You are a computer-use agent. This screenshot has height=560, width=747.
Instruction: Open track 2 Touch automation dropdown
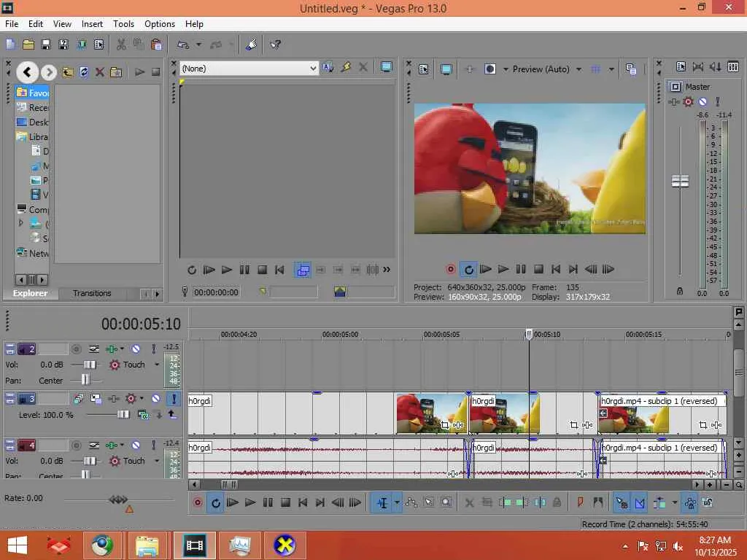click(157, 365)
